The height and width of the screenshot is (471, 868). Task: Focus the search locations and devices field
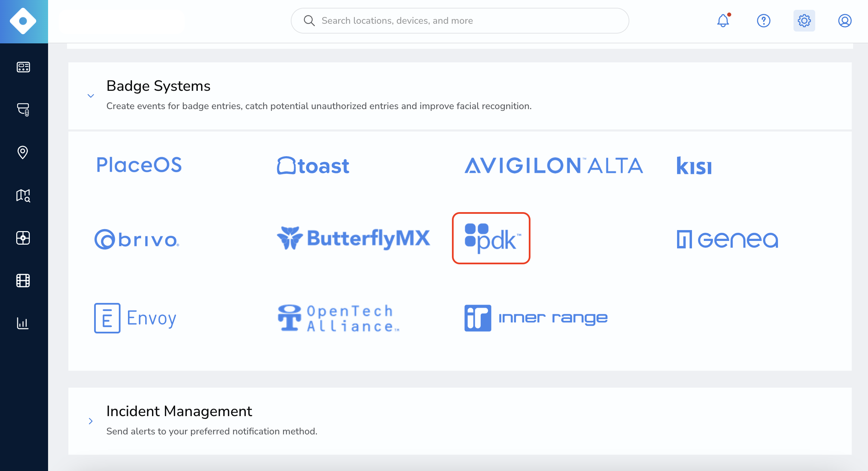coord(460,21)
